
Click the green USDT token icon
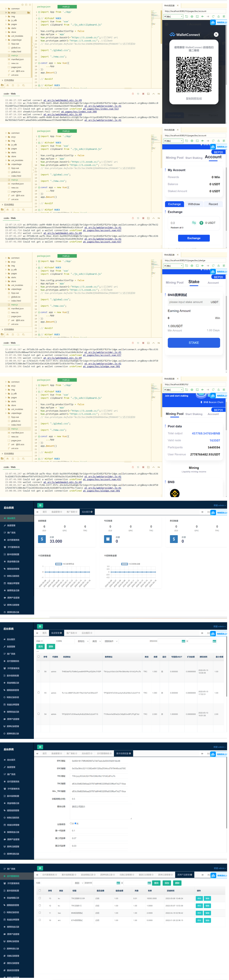click(201, 223)
